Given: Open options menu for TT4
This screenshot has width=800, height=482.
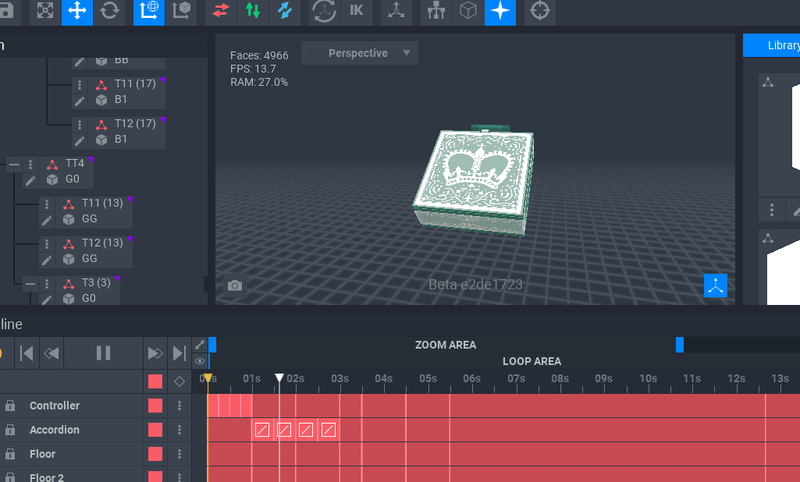Looking at the screenshot, I should click(x=30, y=164).
